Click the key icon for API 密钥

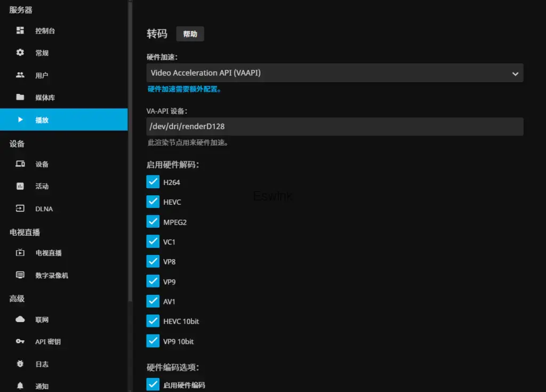20,341
